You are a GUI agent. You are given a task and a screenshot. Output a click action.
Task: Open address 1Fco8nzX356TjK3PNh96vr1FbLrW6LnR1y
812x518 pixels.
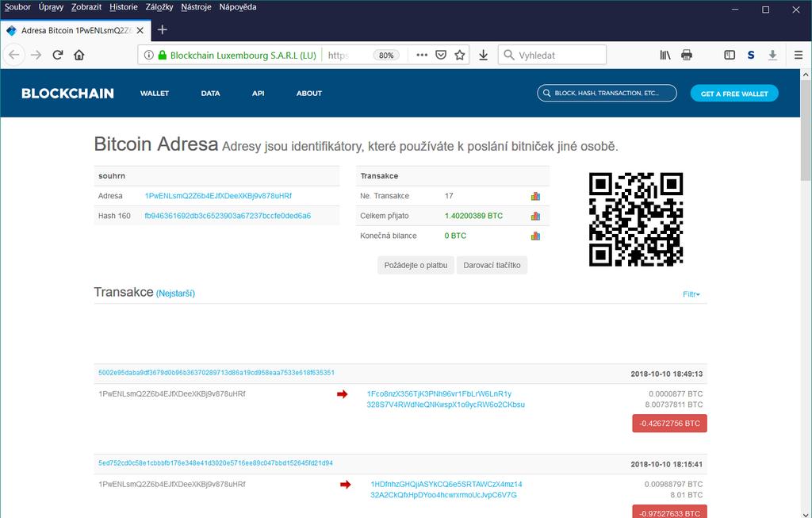(x=439, y=393)
